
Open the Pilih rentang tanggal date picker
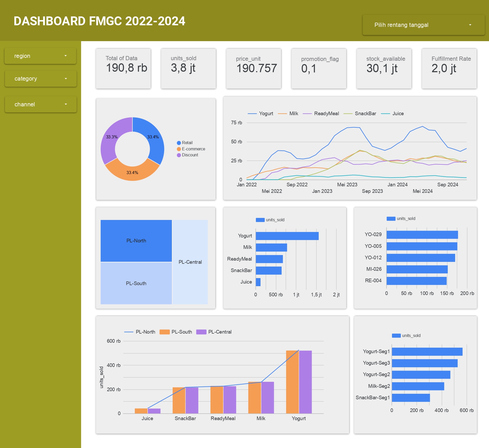[x=422, y=25]
